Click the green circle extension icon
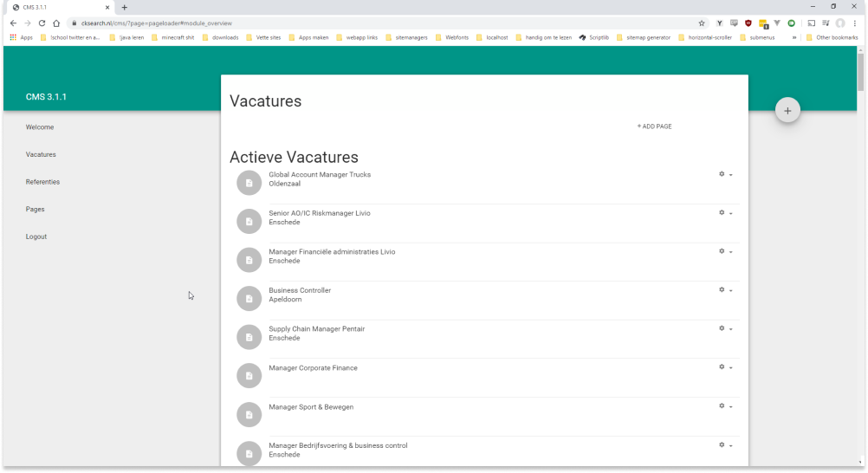 [792, 23]
